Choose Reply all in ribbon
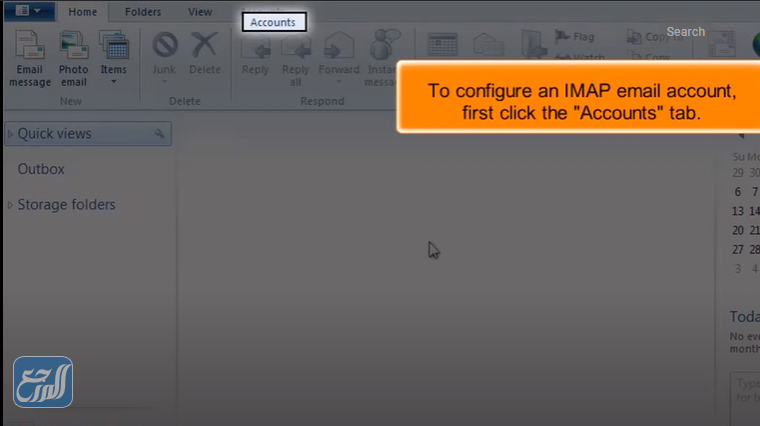Image resolution: width=760 pixels, height=426 pixels. 296,46
